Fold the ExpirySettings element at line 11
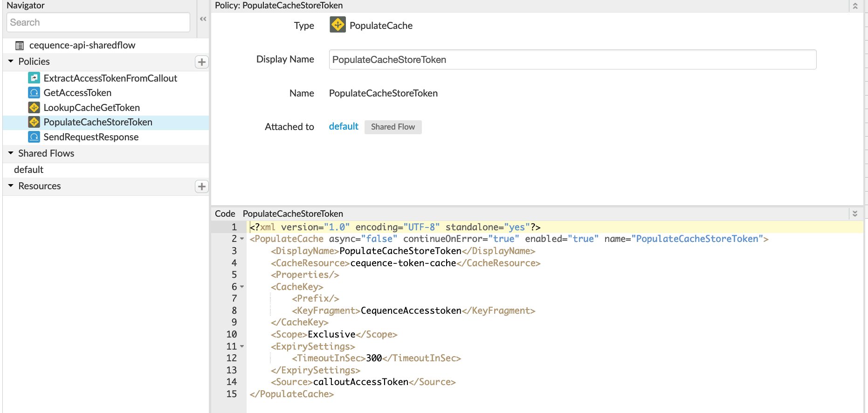 pos(242,346)
